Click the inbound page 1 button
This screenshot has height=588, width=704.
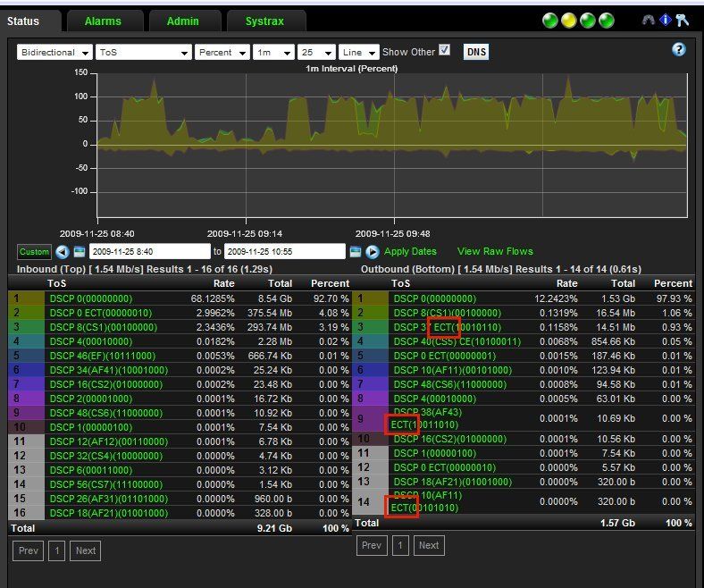57,550
